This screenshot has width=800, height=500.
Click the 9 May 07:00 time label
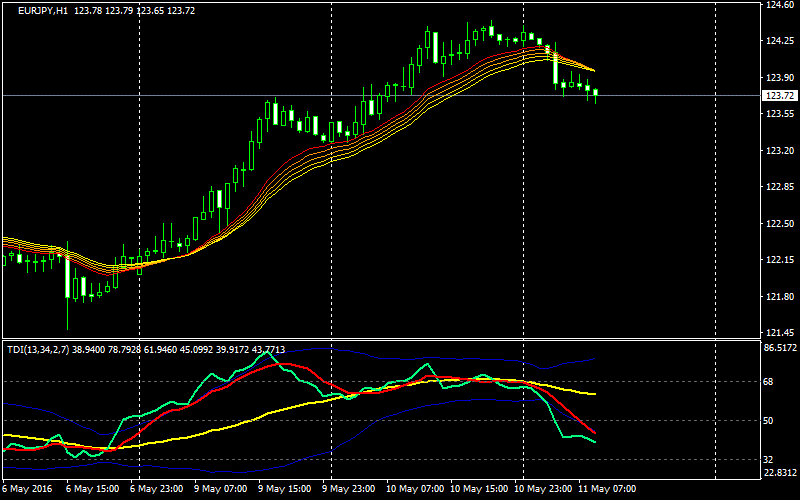[x=222, y=490]
